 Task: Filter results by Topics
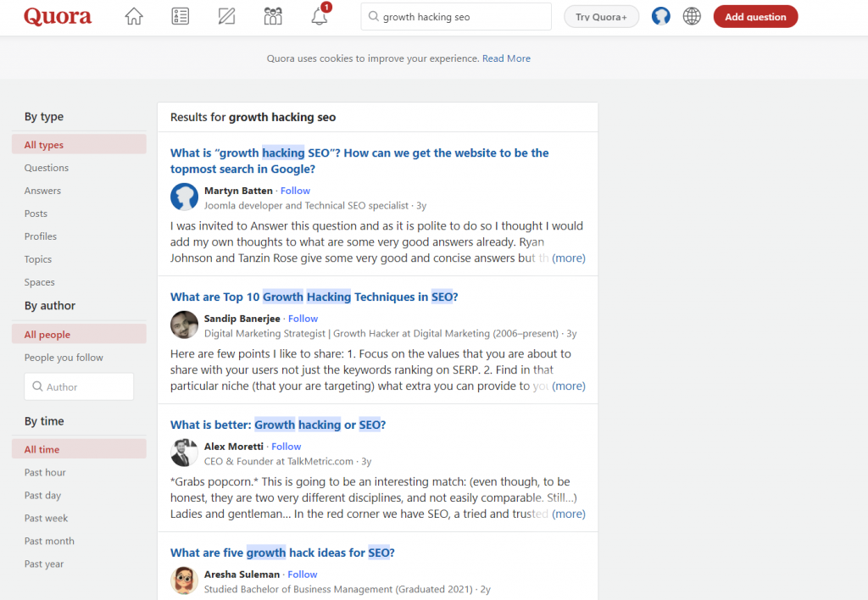(37, 259)
